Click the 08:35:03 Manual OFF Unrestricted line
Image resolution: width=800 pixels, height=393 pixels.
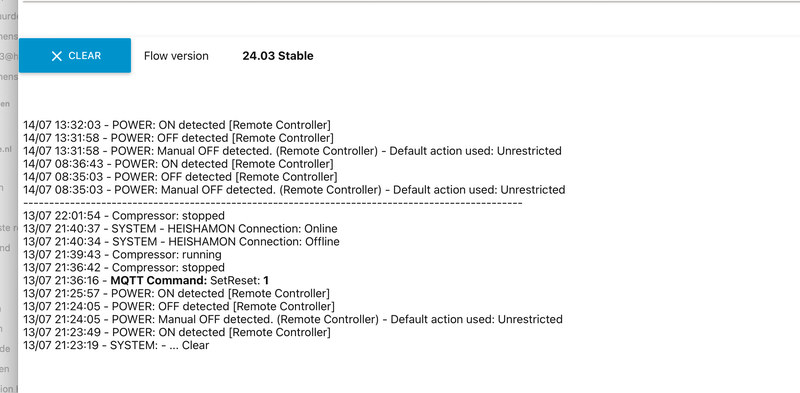tap(294, 190)
